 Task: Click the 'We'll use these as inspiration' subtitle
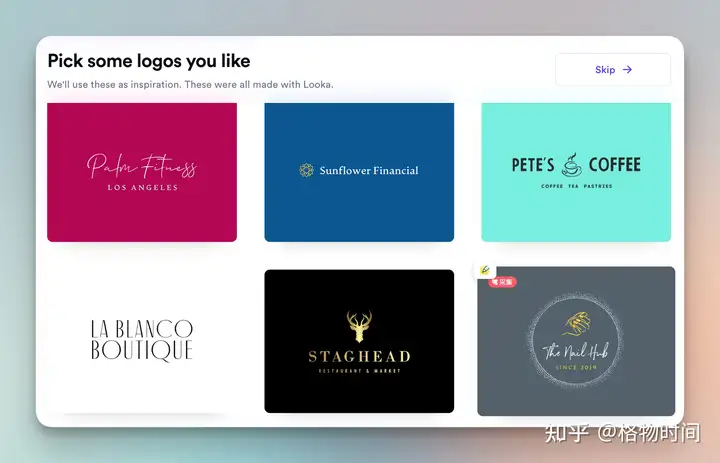tap(190, 85)
